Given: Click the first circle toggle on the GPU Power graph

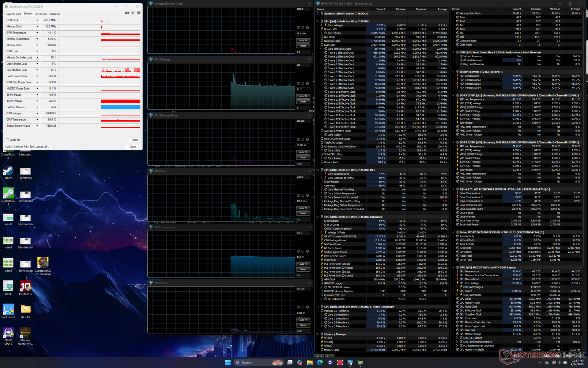Looking at the screenshot, I should (298, 307).
